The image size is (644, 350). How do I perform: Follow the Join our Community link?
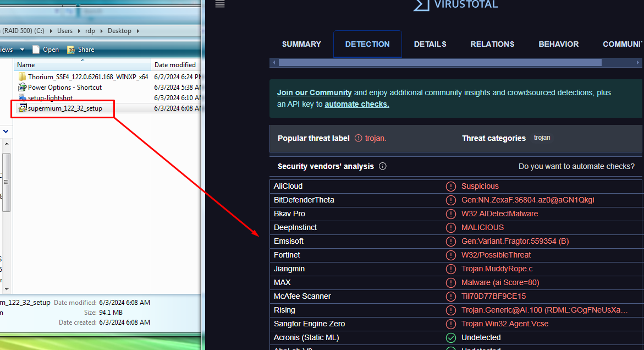(x=314, y=92)
